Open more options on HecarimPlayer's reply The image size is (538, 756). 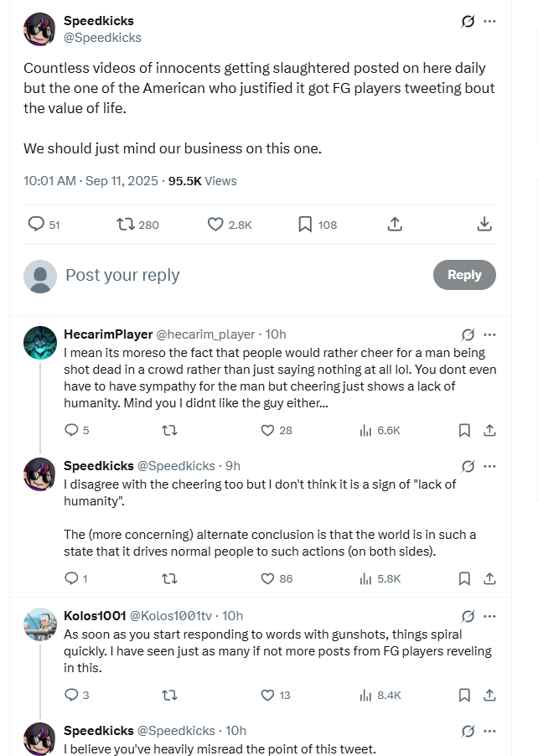489,334
